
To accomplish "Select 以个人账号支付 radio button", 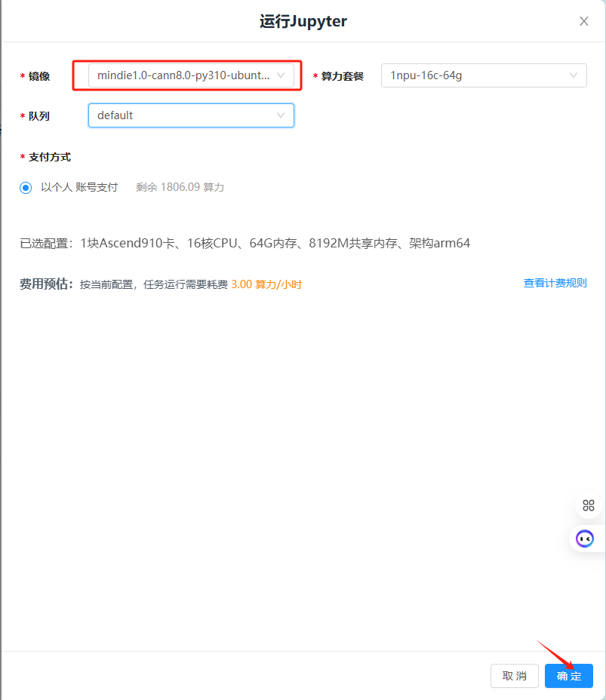I will coord(26,188).
